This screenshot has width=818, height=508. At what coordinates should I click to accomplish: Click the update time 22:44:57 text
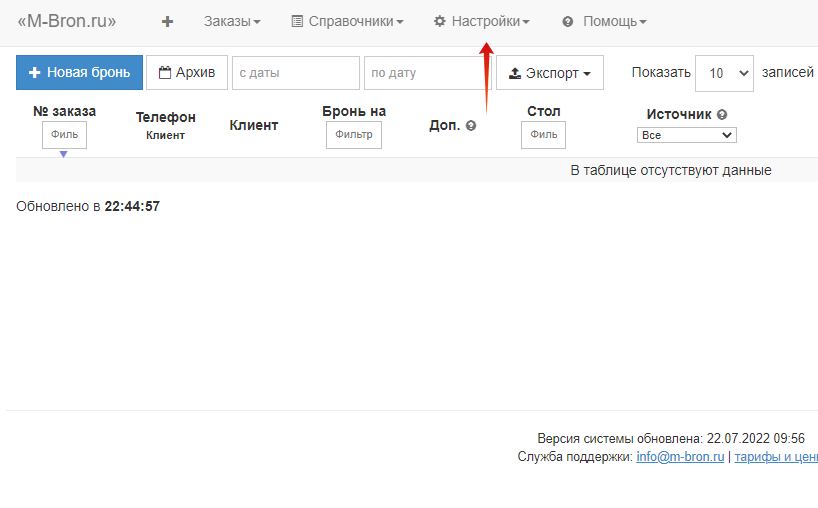click(x=132, y=207)
